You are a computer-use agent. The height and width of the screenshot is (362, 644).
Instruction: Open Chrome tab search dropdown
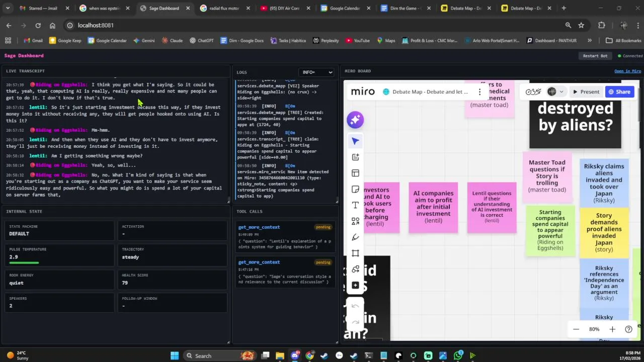[9, 8]
